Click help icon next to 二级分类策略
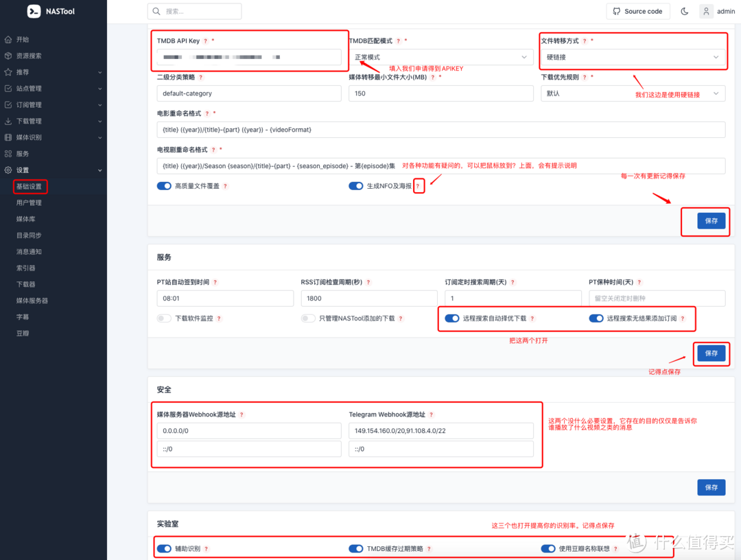The image size is (741, 560). (201, 78)
